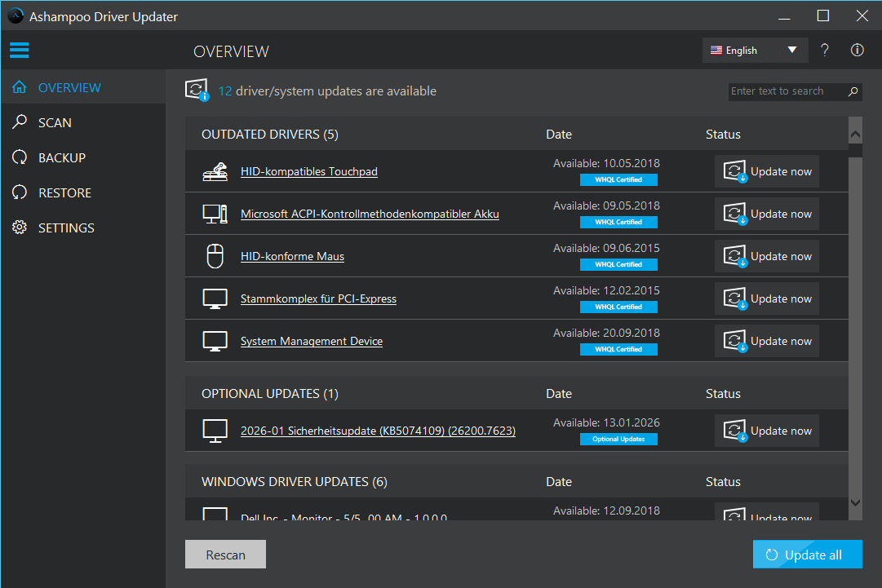Image resolution: width=882 pixels, height=588 pixels.
Task: Update the HID-kompatibles Touchpad driver now
Action: (x=767, y=172)
